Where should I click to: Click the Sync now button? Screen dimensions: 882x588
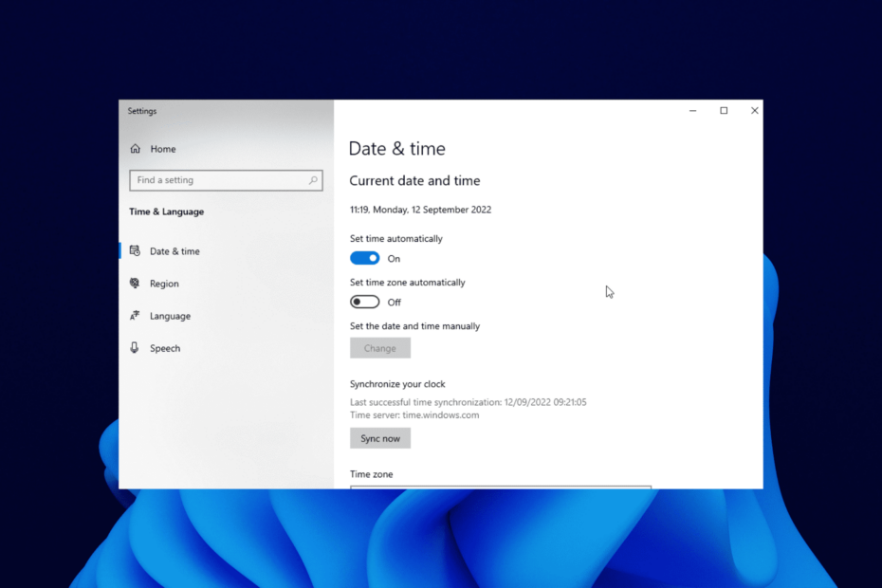(380, 438)
